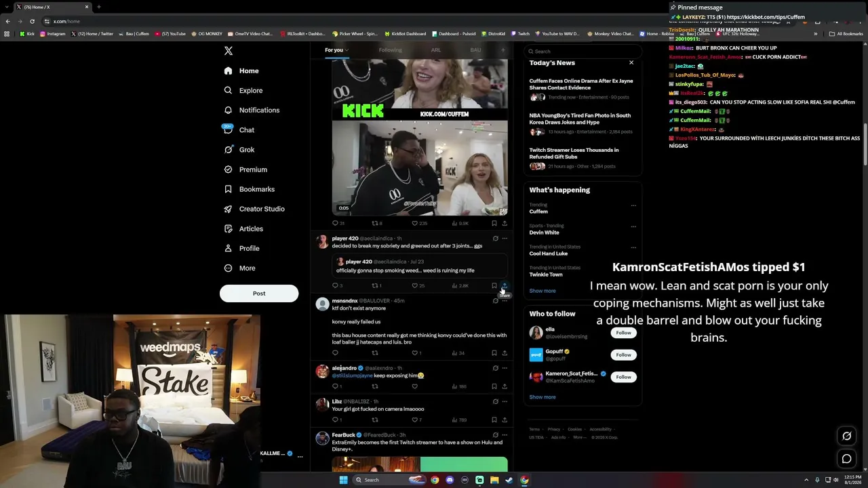The width and height of the screenshot is (868, 488).
Task: Open quoted player 420 post from Jul 23
Action: [420, 266]
